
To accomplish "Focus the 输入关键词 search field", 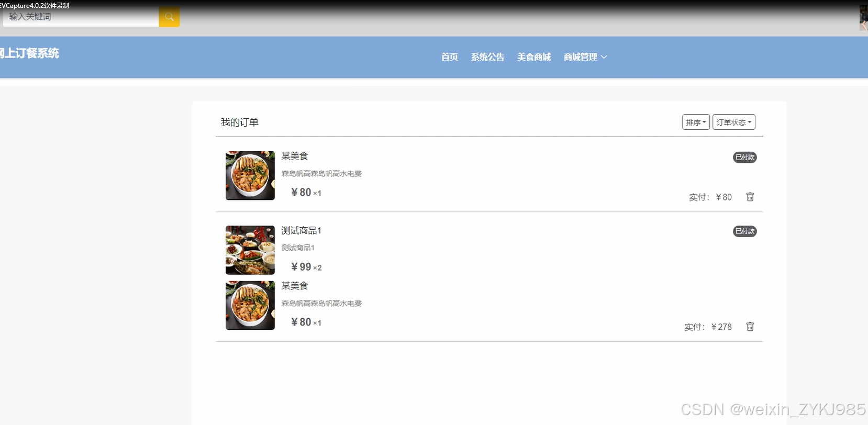I will click(81, 17).
